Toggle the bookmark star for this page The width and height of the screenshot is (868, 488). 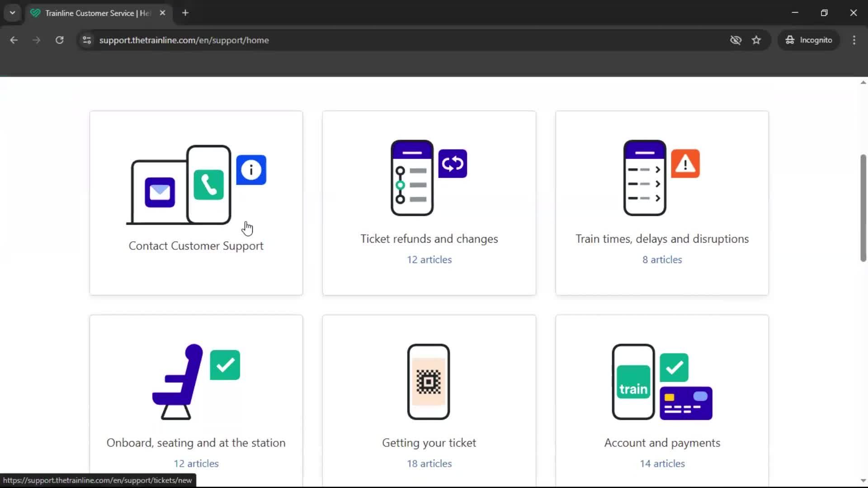click(x=756, y=40)
